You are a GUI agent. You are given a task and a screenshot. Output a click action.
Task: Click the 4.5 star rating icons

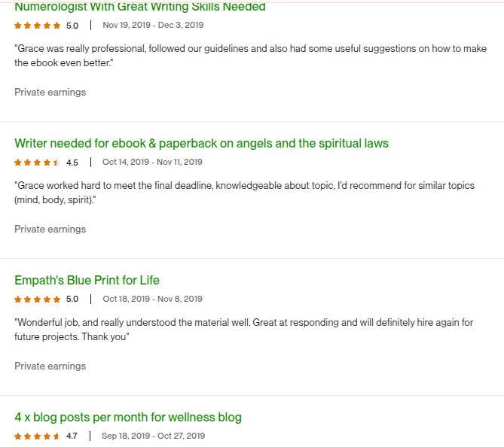[37, 162]
